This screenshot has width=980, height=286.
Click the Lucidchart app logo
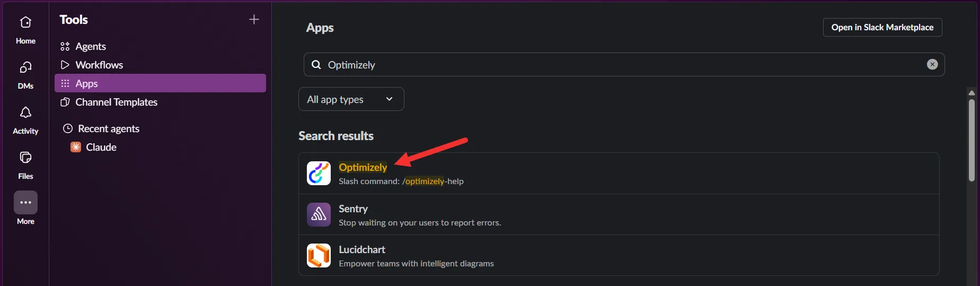pos(319,255)
